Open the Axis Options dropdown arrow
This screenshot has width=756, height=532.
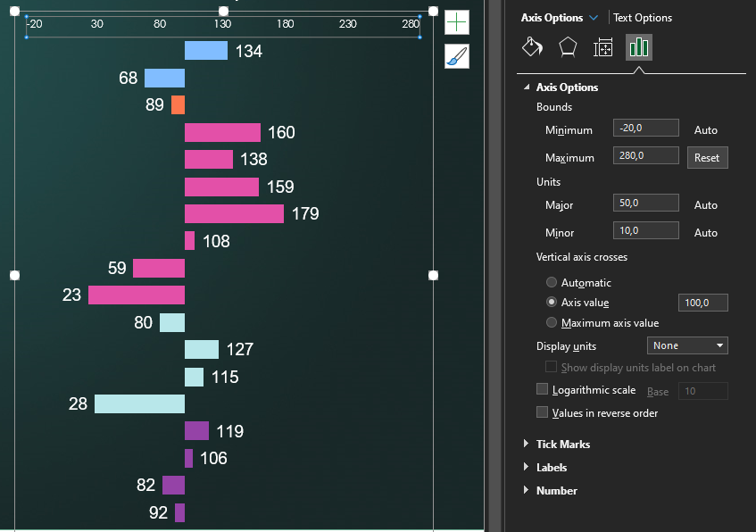(594, 18)
